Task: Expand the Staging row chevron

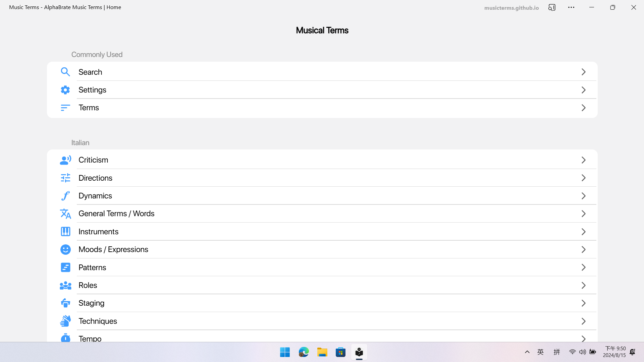Action: point(583,303)
